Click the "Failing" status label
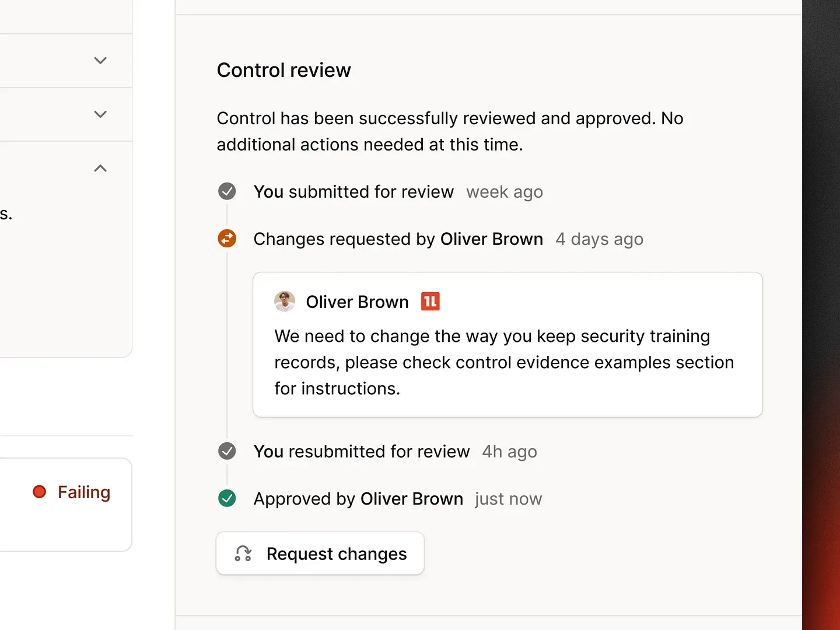 coord(84,492)
